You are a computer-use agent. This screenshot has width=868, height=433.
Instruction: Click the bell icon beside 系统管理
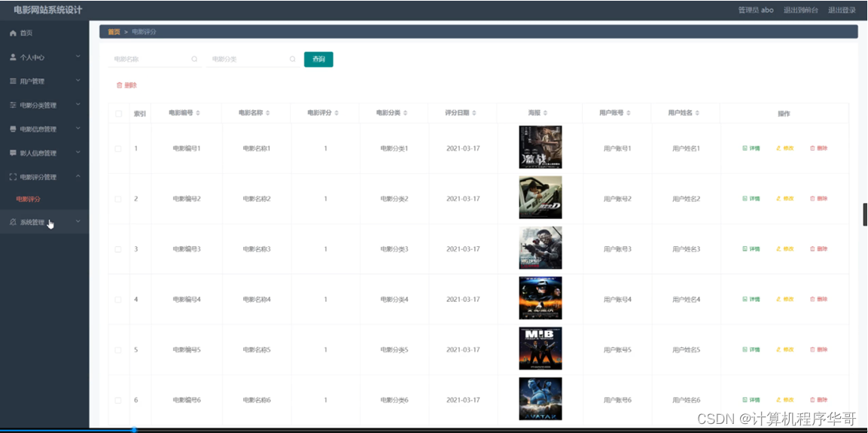point(14,222)
